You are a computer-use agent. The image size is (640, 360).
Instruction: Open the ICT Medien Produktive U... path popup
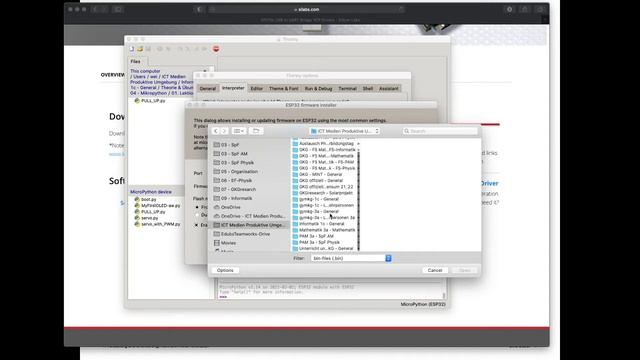[x=345, y=131]
